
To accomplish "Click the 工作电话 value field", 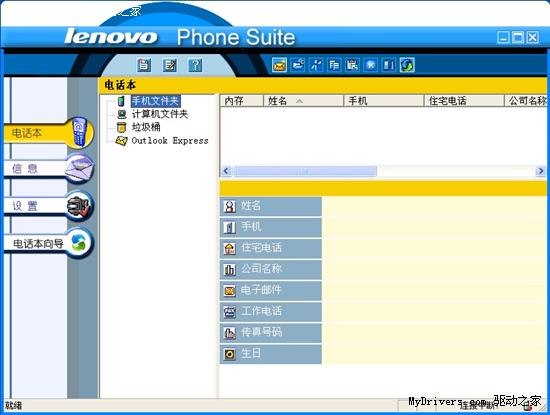I will tap(435, 312).
